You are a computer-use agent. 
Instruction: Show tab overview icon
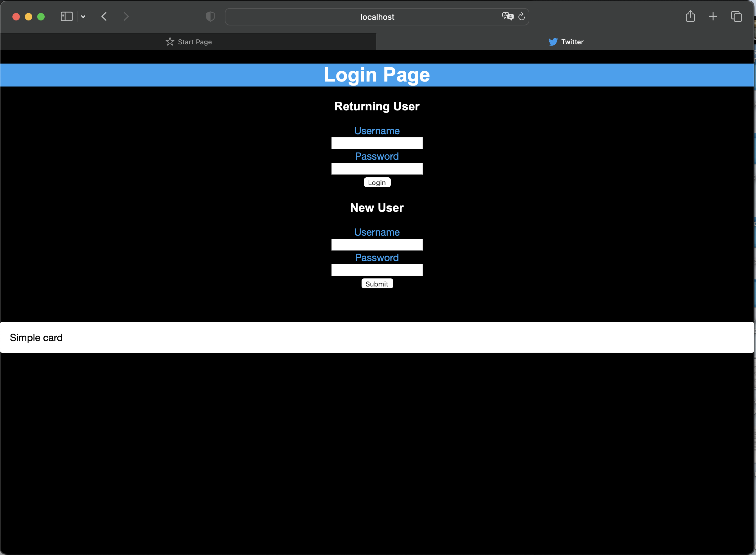click(x=736, y=16)
